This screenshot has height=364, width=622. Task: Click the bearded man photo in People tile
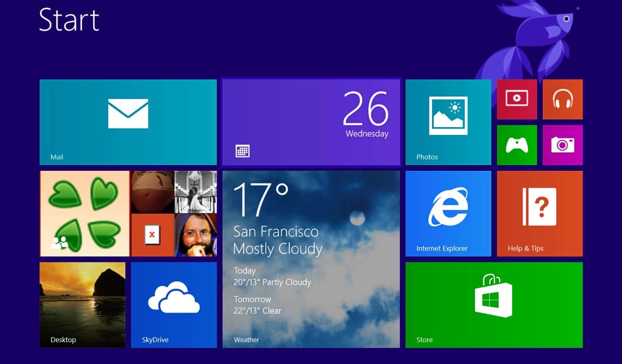pos(196,235)
